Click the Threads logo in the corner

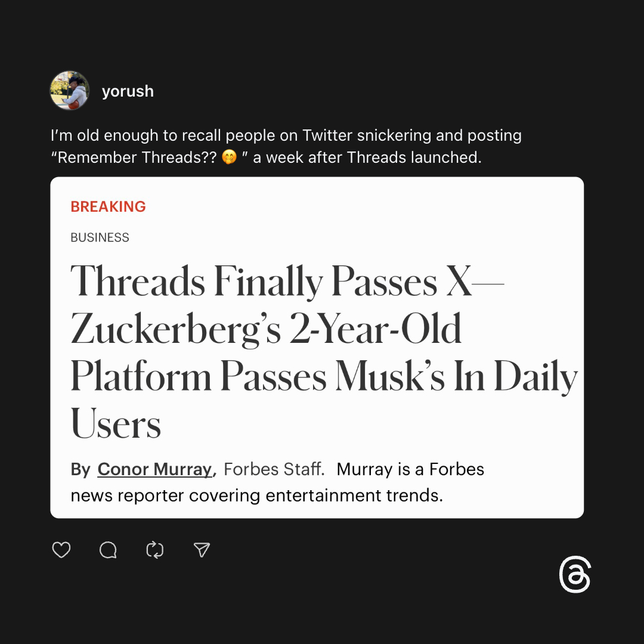(x=575, y=575)
